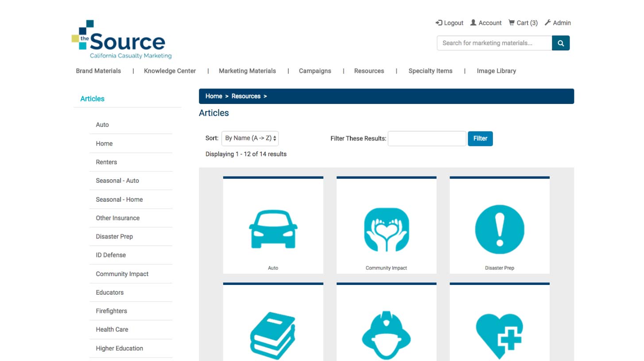Select Home in the sidebar list
This screenshot has height=361, width=644.
104,143
